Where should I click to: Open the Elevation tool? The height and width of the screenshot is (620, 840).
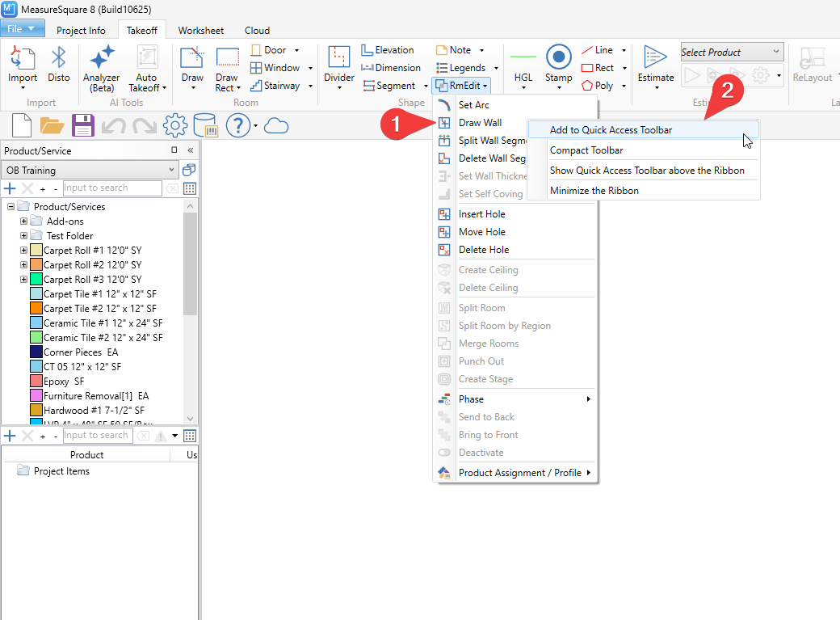click(x=388, y=50)
